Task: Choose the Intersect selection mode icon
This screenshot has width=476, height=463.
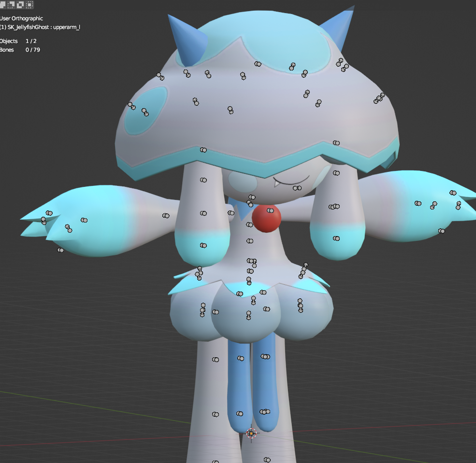Action: 29,4
